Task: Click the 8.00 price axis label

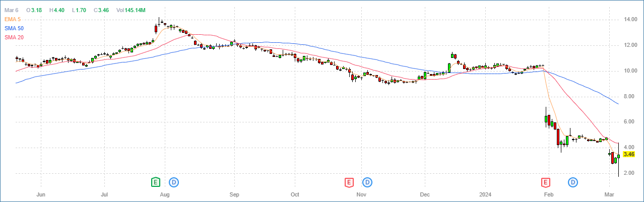Action: pyautogui.click(x=629, y=97)
